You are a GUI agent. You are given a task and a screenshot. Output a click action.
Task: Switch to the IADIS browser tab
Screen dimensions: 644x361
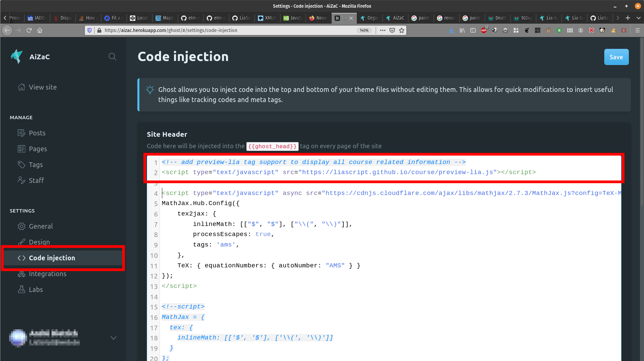(37, 18)
